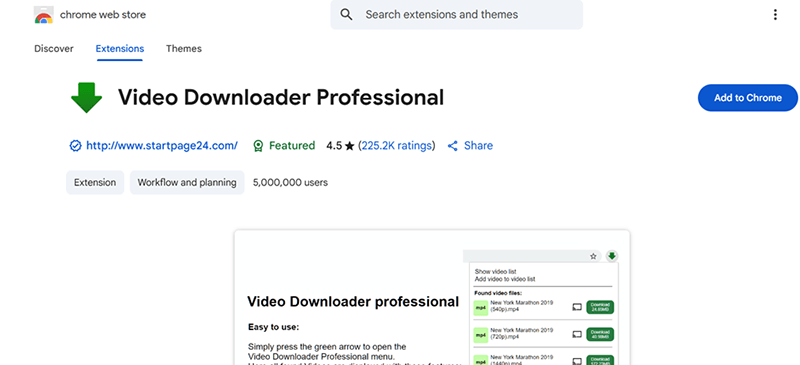Screen dimensions: 800x365
Task: Open the extension preview screenshot image
Action: click(x=432, y=298)
